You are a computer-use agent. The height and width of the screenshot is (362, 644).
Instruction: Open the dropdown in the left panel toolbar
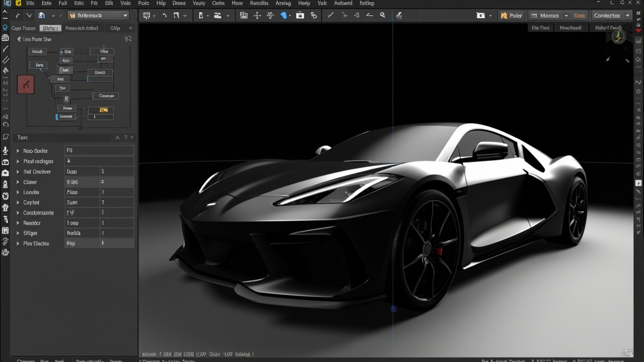pos(99,16)
